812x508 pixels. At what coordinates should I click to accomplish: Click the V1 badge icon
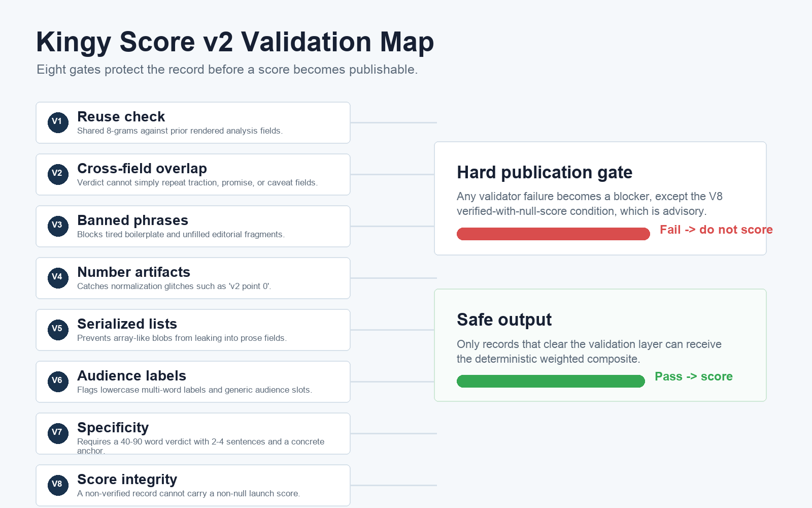tap(58, 122)
